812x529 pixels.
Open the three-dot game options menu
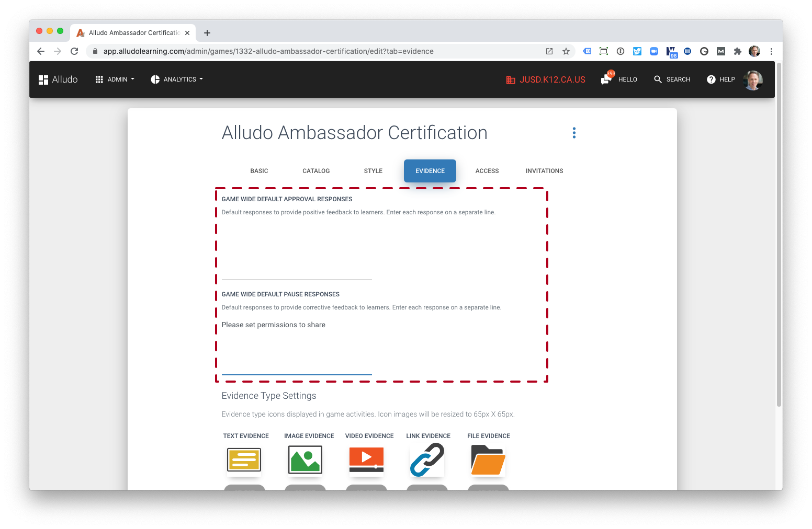pos(574,133)
